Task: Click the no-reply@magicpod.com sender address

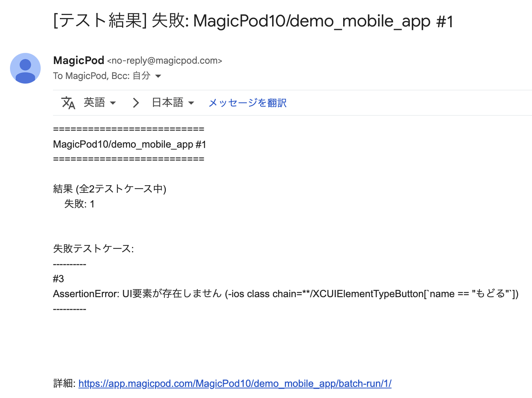Action: (x=165, y=61)
